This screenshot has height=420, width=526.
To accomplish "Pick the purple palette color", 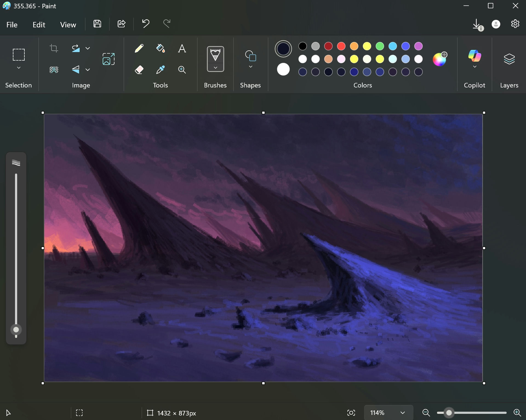I will 419,46.
